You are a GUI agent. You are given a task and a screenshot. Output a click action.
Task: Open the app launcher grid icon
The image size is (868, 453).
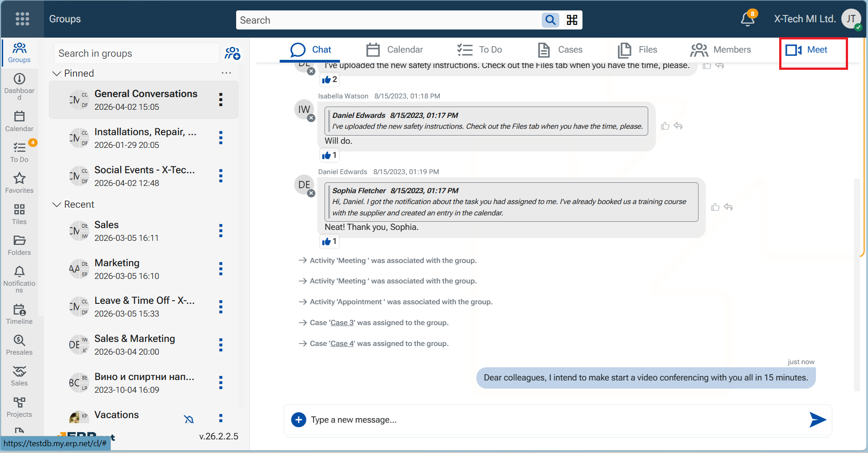click(x=22, y=19)
